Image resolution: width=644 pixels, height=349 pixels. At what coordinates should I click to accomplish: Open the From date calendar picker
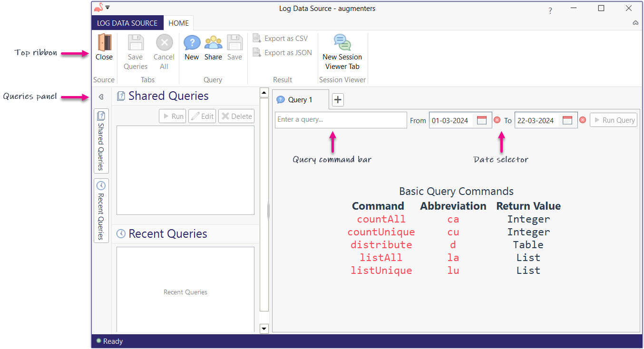tap(481, 120)
